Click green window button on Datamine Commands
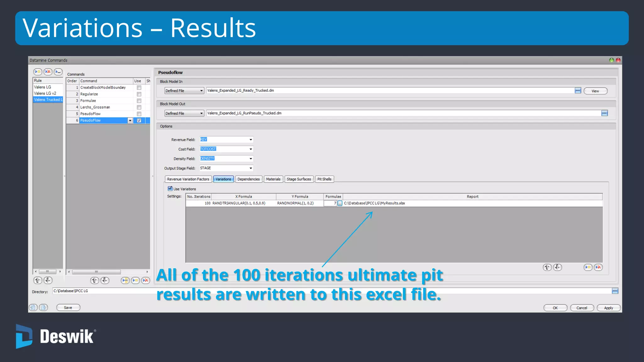The height and width of the screenshot is (362, 644). coord(612,60)
